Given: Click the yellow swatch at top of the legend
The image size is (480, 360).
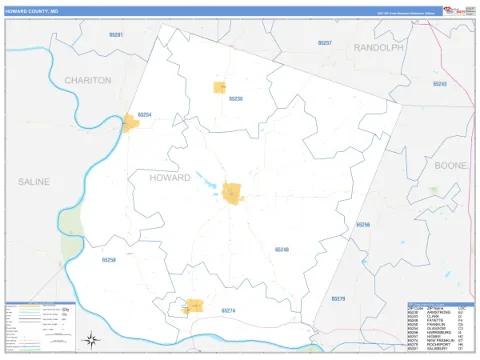Looking at the screenshot, I should pyautogui.click(x=29, y=306).
